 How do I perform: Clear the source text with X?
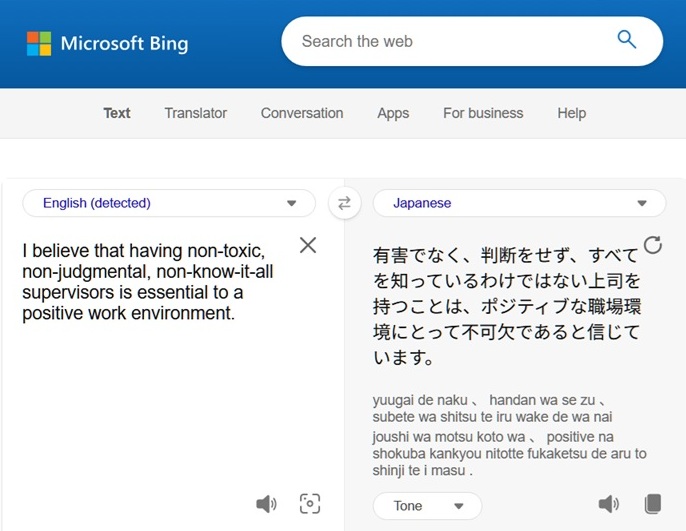(308, 245)
